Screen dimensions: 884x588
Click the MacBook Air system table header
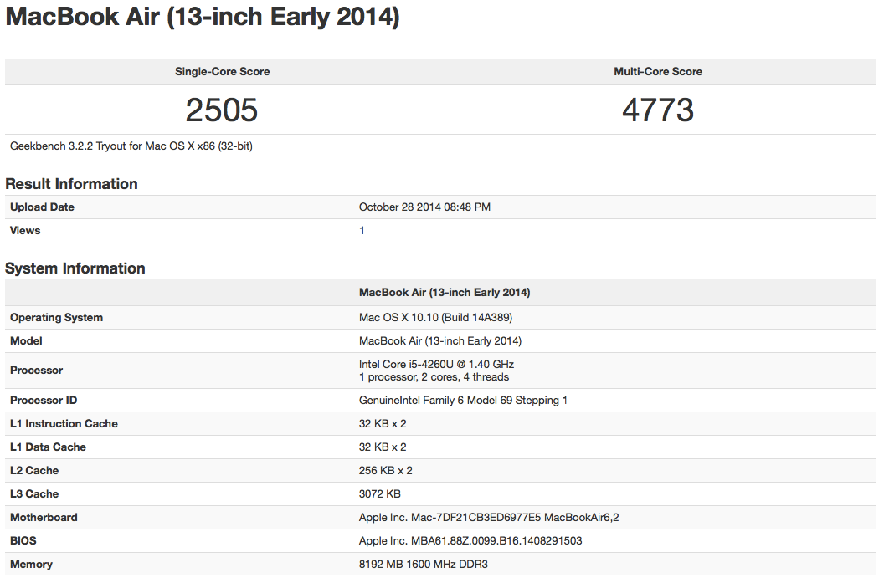pos(445,293)
